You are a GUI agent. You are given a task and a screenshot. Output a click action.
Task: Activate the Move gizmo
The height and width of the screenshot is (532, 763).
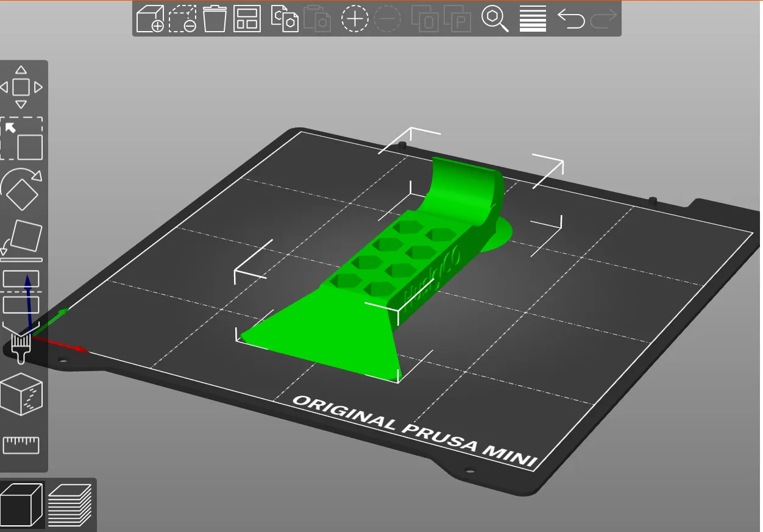point(21,87)
